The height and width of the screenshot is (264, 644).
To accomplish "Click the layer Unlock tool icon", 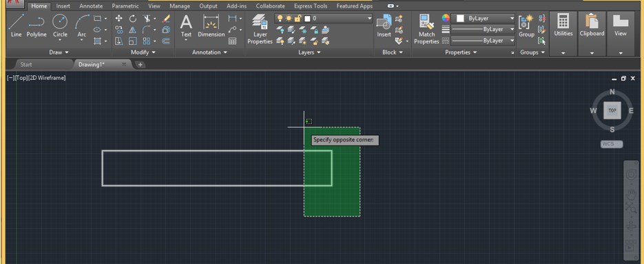I will pos(314,41).
